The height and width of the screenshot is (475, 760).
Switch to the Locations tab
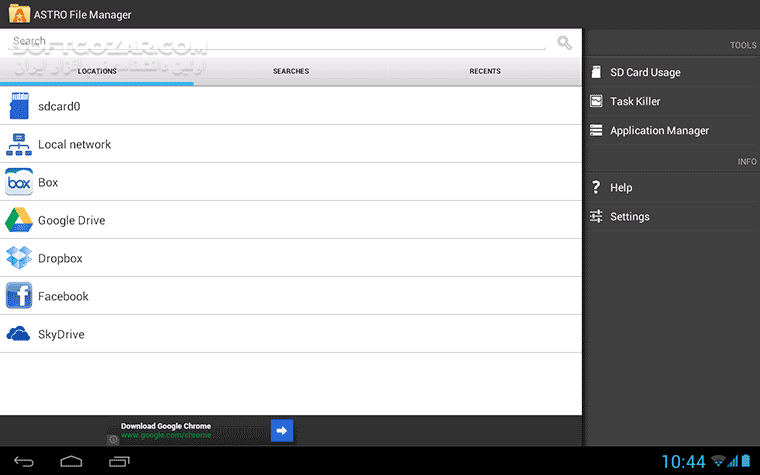point(97,71)
